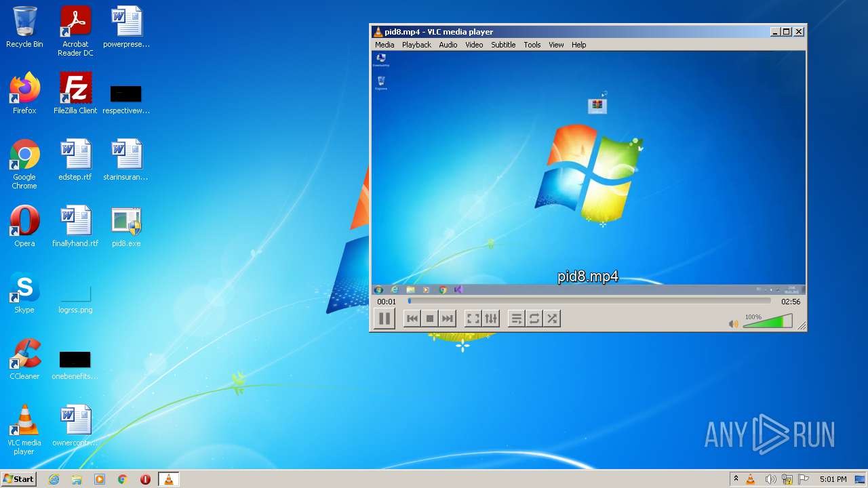868x488 pixels.
Task: Show extended settings in VLC
Action: pyautogui.click(x=491, y=319)
